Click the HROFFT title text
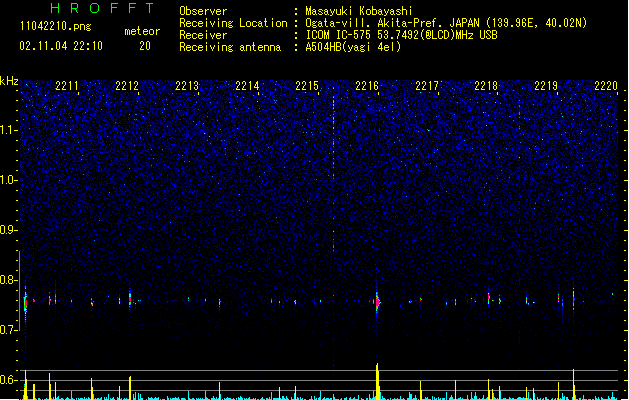 pyautogui.click(x=102, y=8)
